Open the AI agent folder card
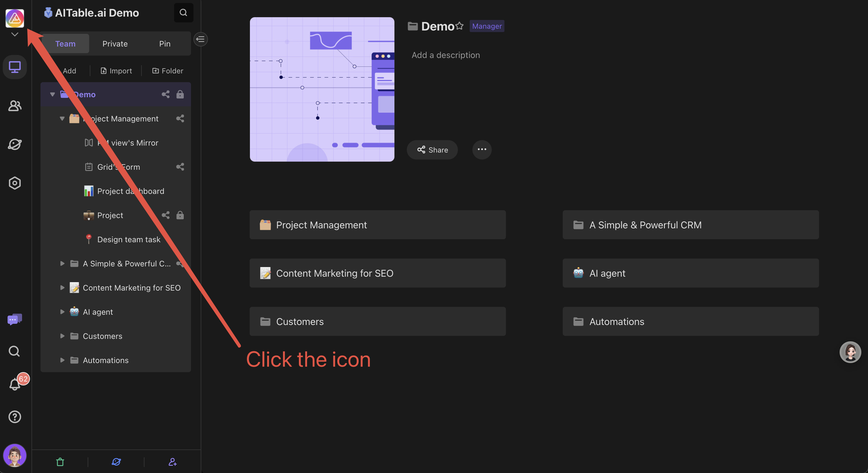The width and height of the screenshot is (868, 473). point(690,273)
